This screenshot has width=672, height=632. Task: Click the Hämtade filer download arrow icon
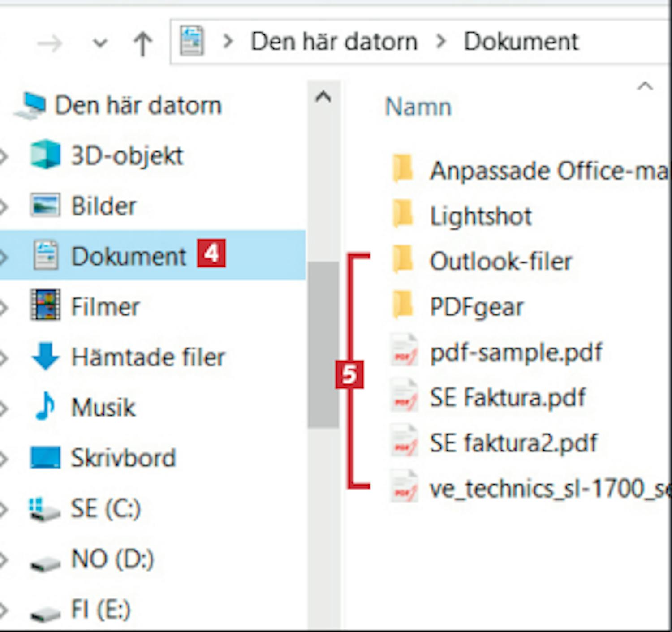45,356
